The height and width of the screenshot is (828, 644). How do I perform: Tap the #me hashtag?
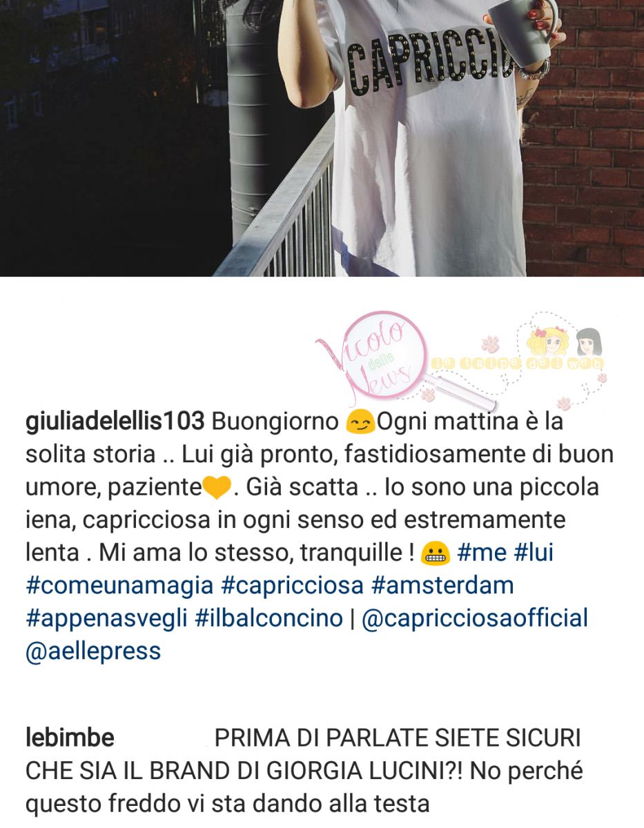482,553
